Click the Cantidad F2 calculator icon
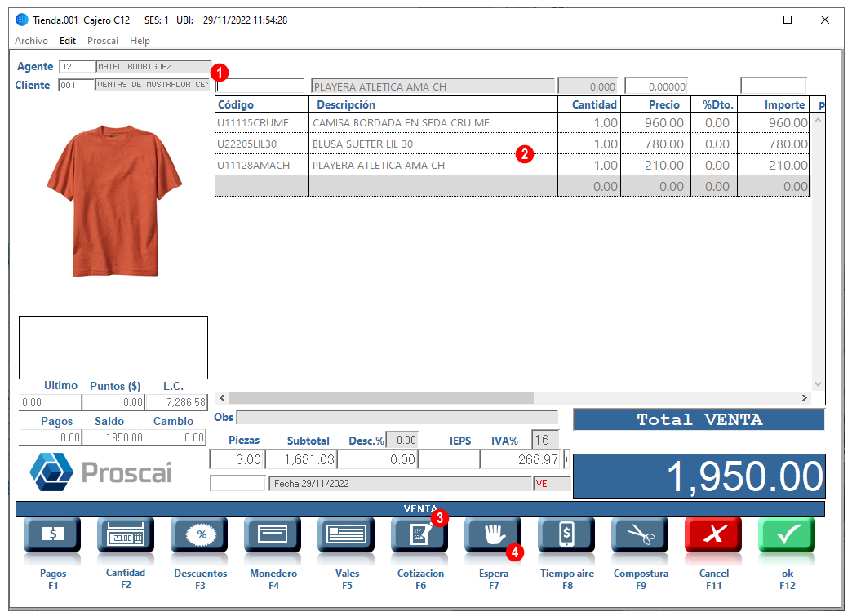Screen dimensions: 852x616 coord(126,535)
